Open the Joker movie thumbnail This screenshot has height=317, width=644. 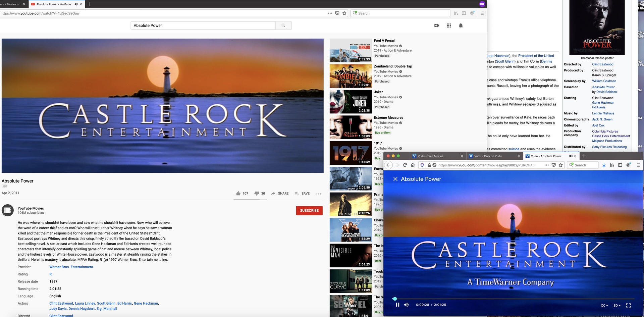pos(351,102)
